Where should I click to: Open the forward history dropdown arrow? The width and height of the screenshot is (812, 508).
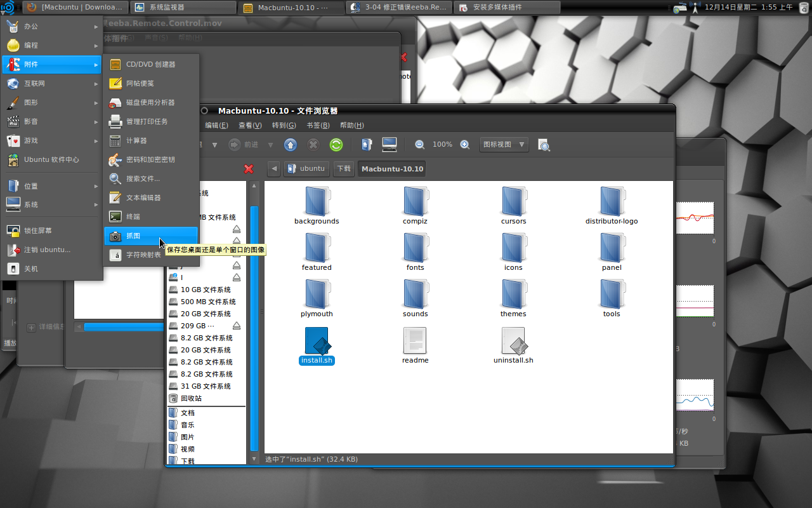pos(271,145)
